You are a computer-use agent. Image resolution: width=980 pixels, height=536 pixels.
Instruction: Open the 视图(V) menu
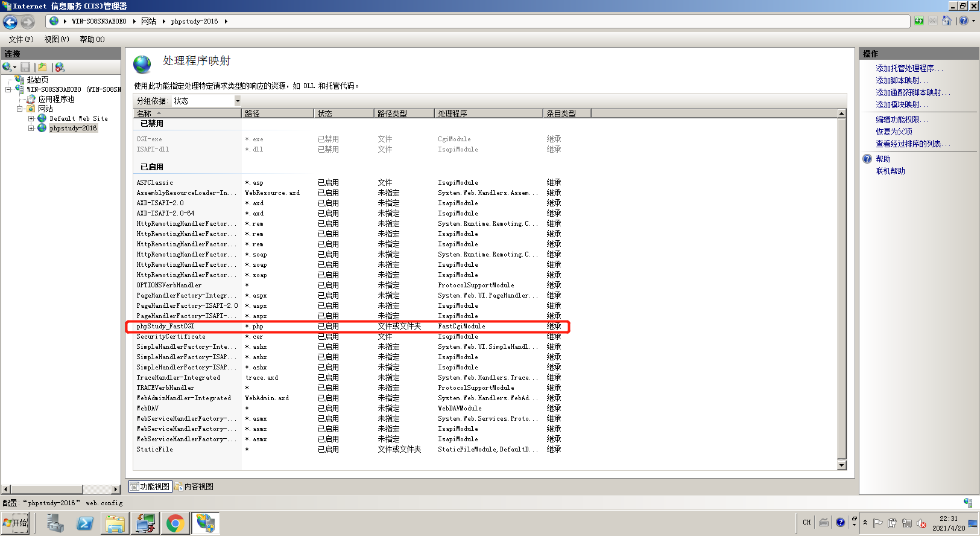click(x=57, y=39)
